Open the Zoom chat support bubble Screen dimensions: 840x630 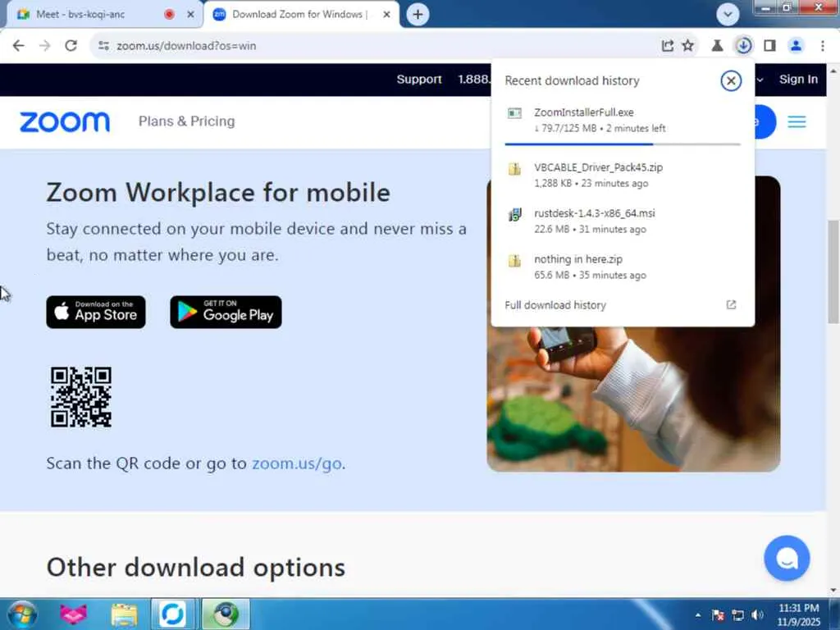pos(787,558)
